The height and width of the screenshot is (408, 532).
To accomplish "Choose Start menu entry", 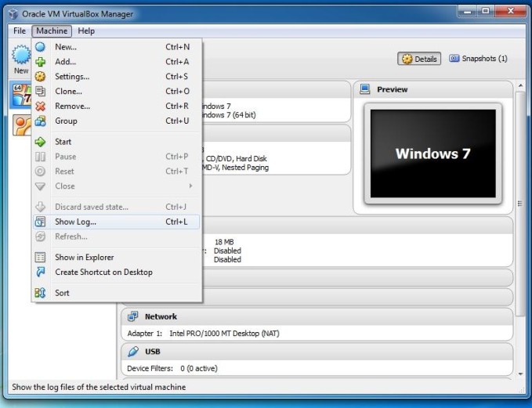I will tap(116, 142).
